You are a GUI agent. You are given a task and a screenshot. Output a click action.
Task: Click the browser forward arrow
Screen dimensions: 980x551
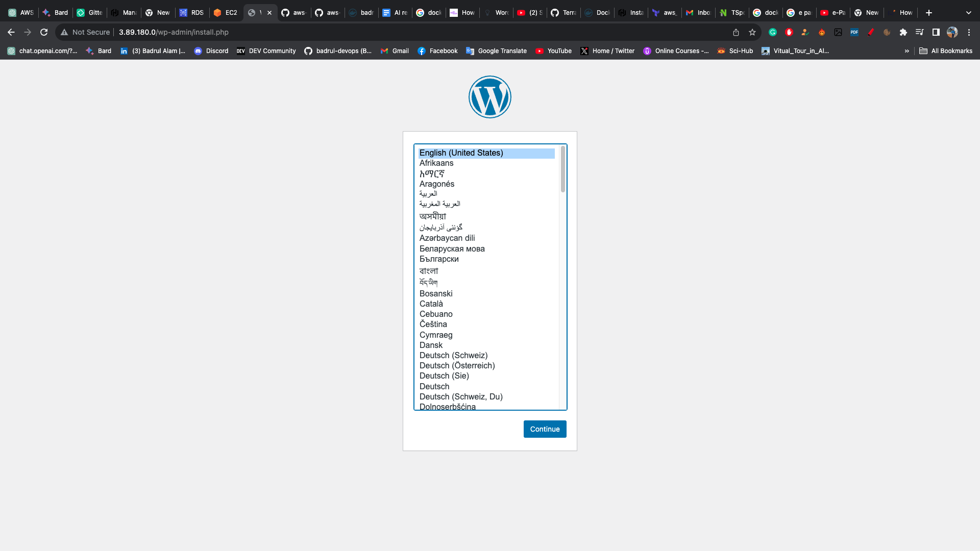point(28,32)
